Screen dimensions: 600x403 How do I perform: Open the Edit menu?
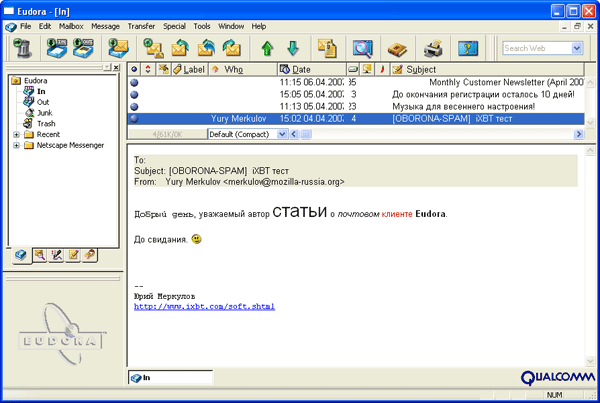[45, 26]
